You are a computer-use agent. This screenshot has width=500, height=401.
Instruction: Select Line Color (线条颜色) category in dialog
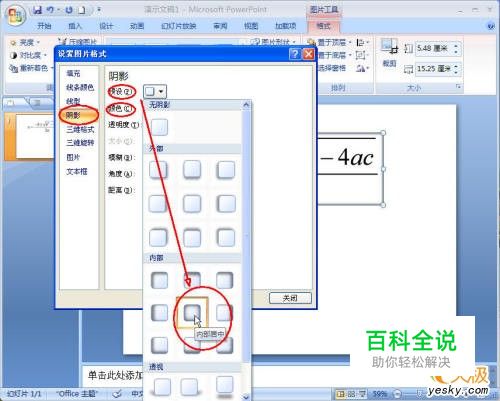[80, 87]
